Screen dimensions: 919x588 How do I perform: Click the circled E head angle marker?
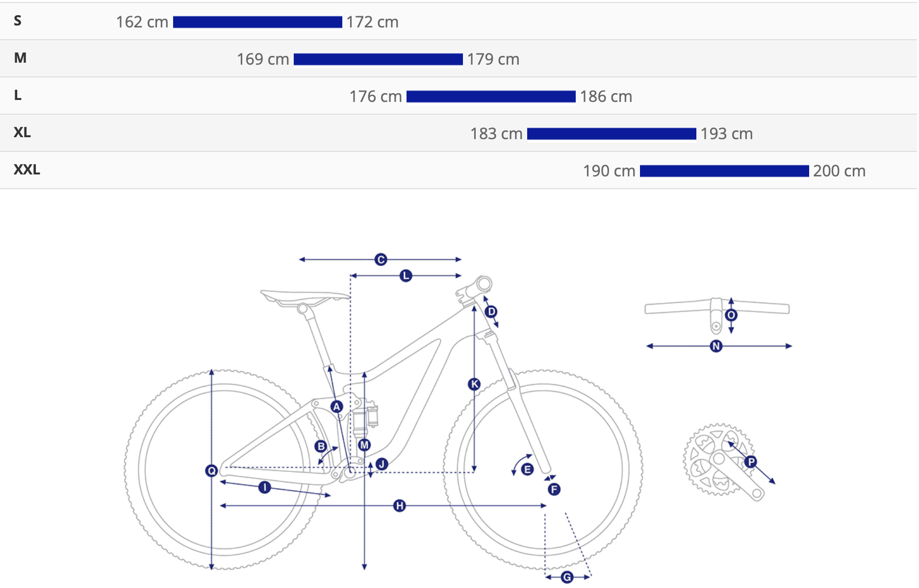pos(527,469)
